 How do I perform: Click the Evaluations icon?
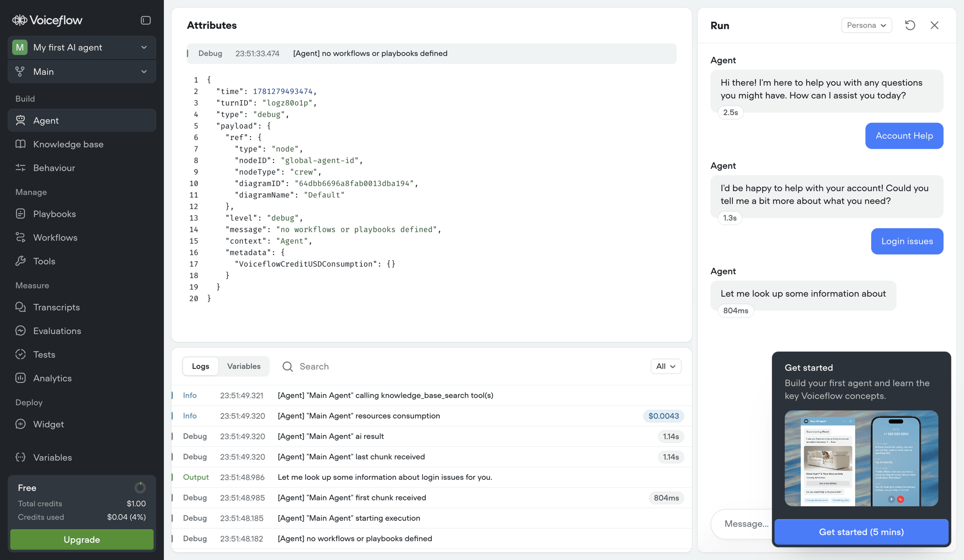pyautogui.click(x=20, y=330)
